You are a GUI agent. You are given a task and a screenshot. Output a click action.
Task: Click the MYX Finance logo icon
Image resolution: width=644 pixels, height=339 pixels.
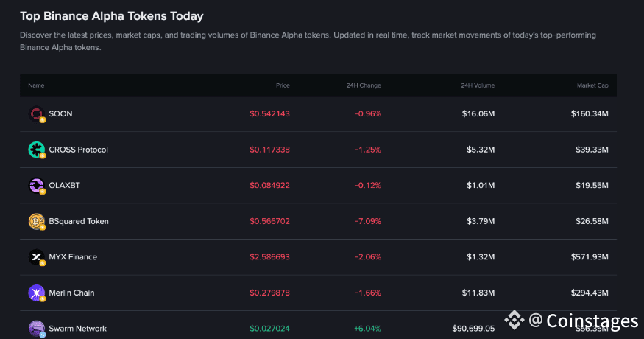coord(36,257)
